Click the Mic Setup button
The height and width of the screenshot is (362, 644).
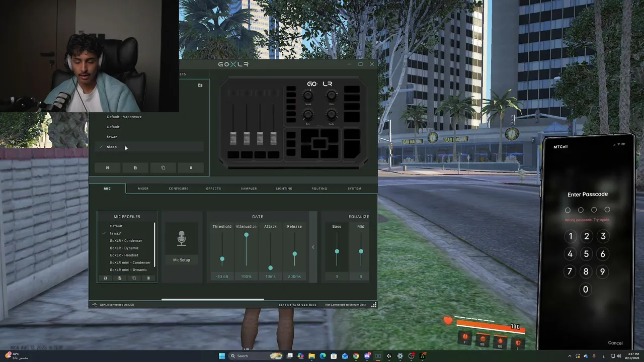coord(182,260)
